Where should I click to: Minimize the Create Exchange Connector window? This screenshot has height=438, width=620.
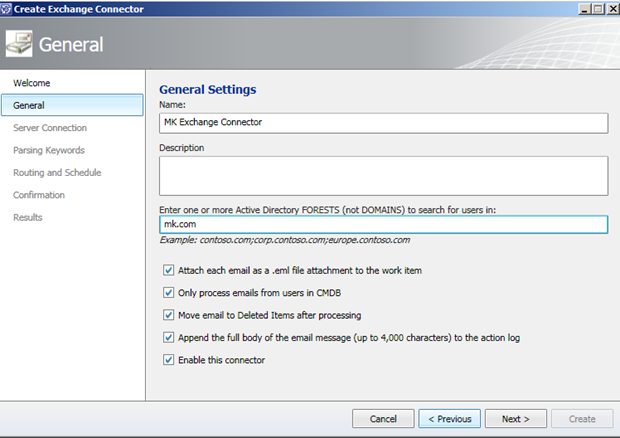(584, 9)
